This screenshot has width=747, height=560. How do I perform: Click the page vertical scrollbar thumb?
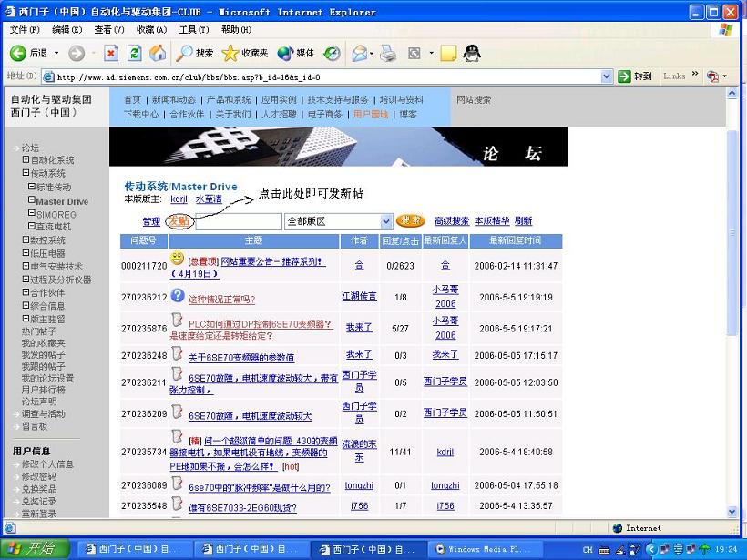click(732, 233)
